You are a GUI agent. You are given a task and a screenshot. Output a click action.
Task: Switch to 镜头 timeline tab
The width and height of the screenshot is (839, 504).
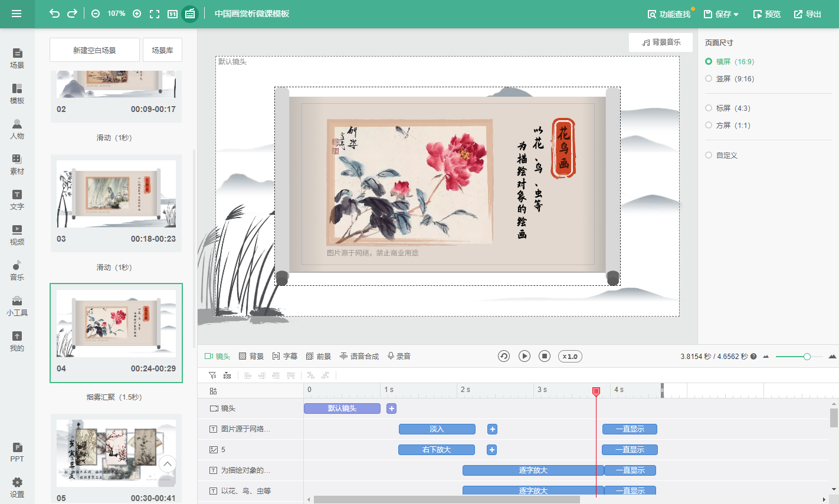point(217,356)
